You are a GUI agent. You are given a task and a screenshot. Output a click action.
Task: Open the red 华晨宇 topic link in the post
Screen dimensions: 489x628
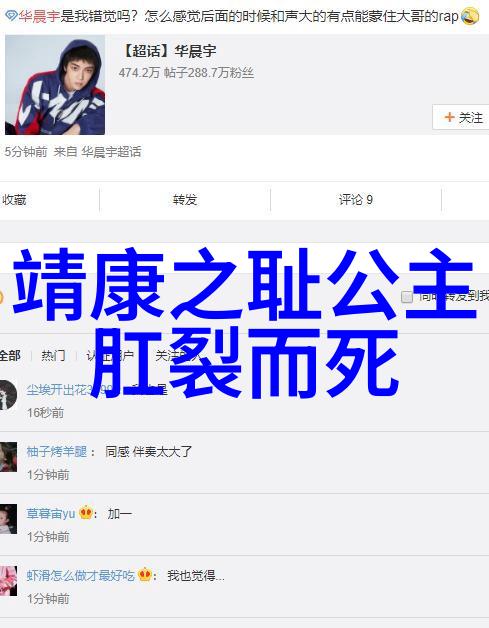(39, 16)
